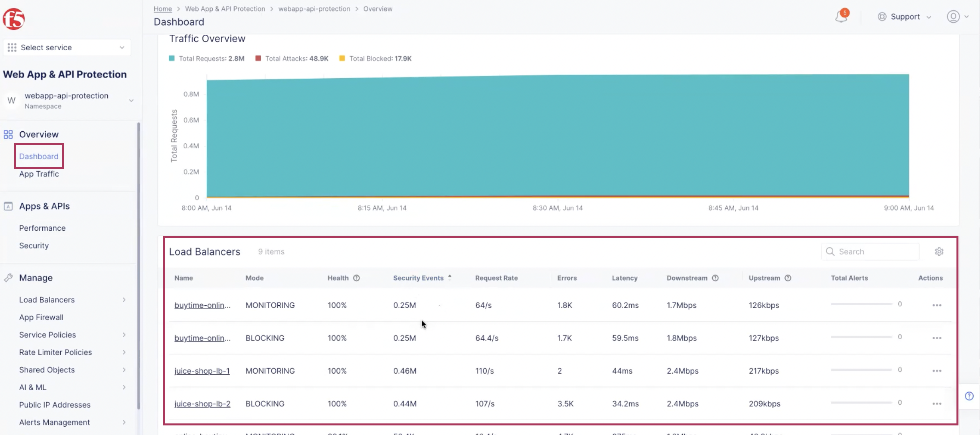980x435 pixels.
Task: Open Public IP Addresses in sidebar
Action: [x=55, y=405]
